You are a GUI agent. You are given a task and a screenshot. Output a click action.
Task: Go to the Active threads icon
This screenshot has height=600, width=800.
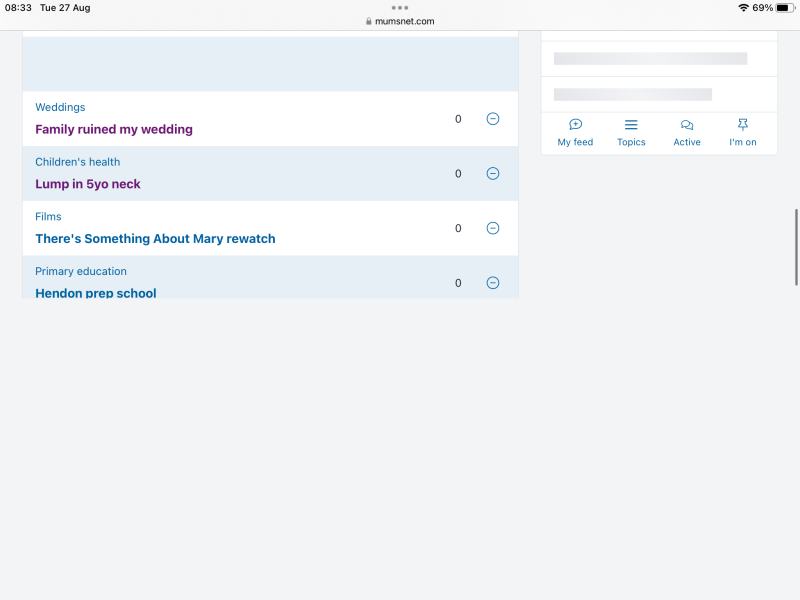[687, 125]
